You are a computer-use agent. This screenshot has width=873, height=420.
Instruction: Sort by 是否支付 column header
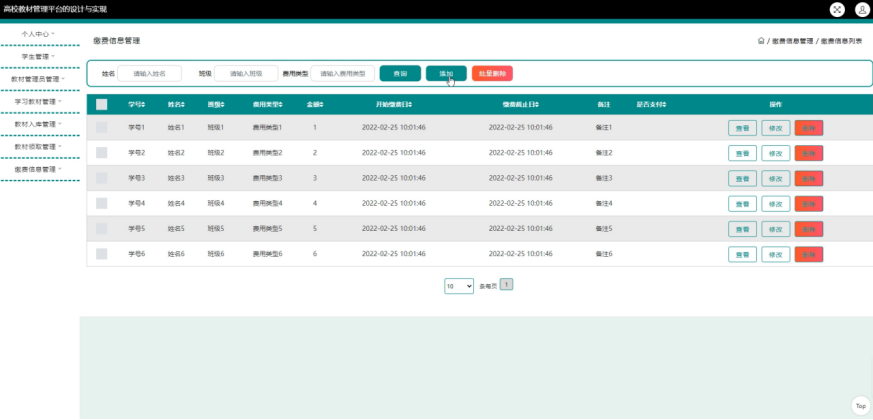(651, 104)
